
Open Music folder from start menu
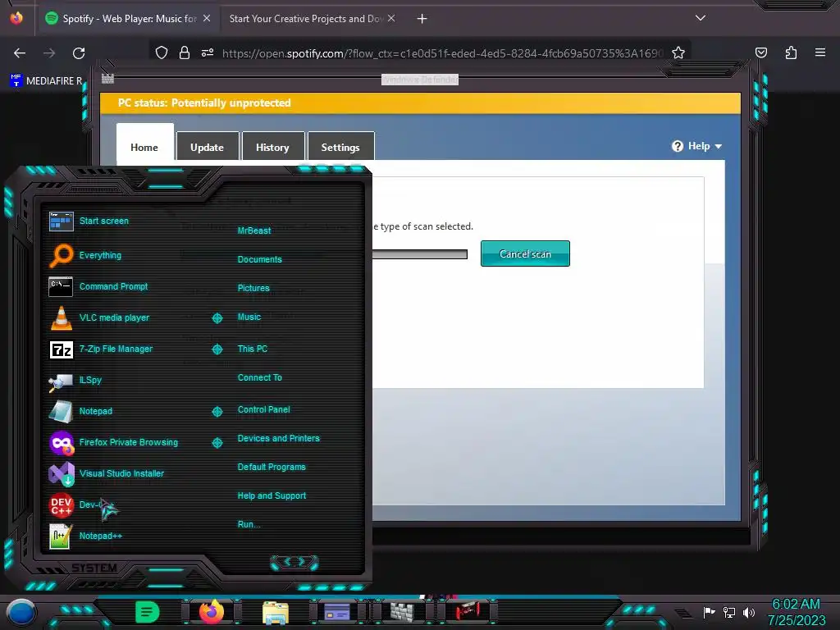[x=249, y=317]
